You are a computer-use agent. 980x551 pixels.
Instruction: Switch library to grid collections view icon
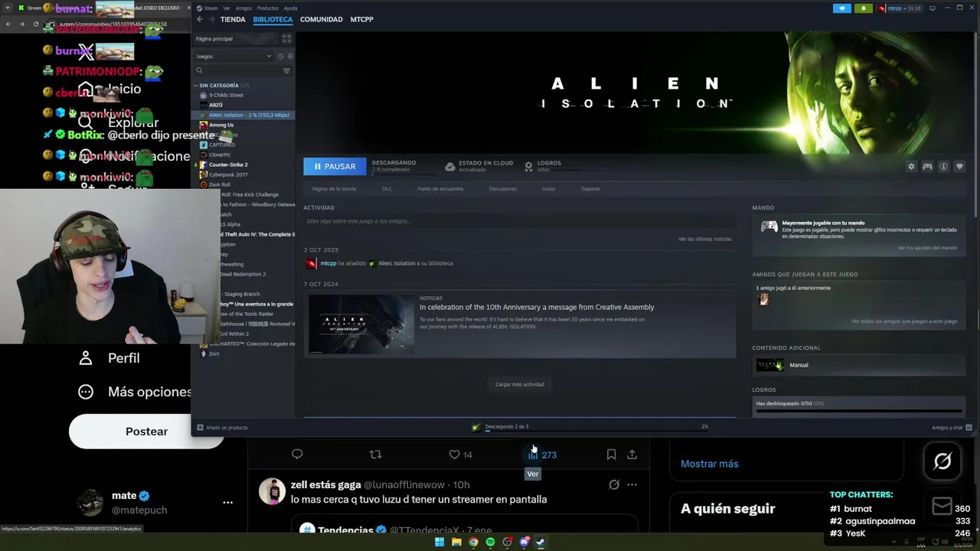pos(286,38)
